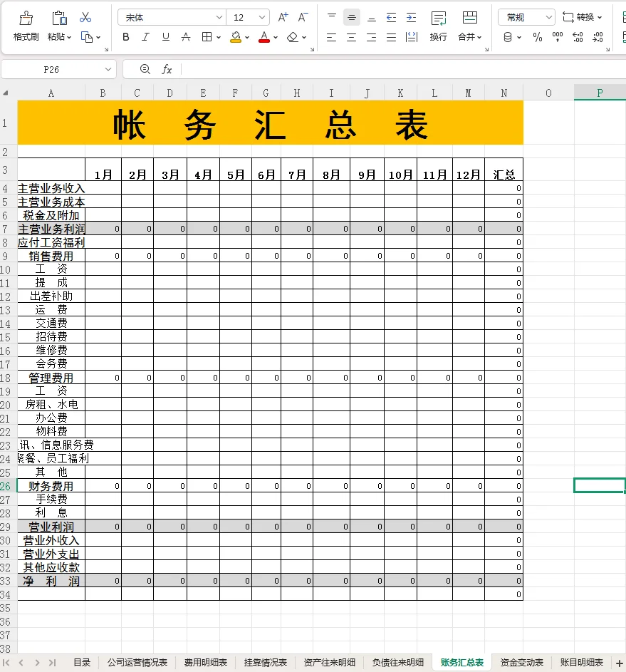Apply percent style format
626x672 pixels.
click(x=538, y=37)
